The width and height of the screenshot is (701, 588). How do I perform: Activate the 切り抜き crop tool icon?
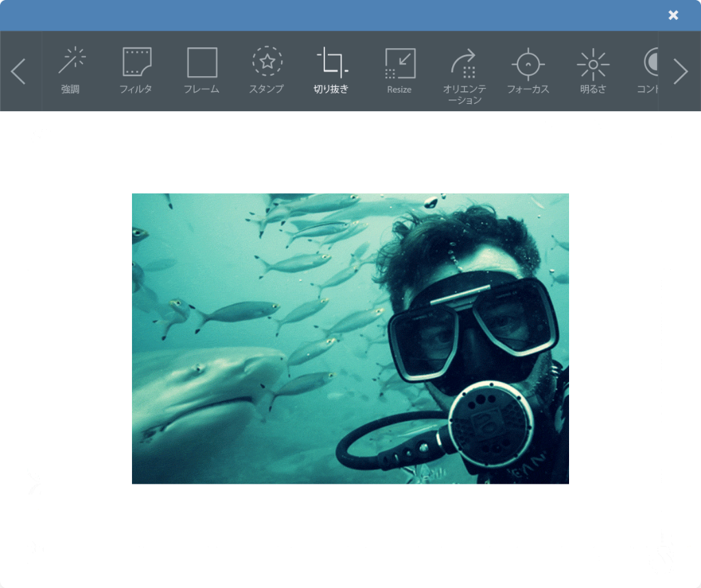click(331, 62)
